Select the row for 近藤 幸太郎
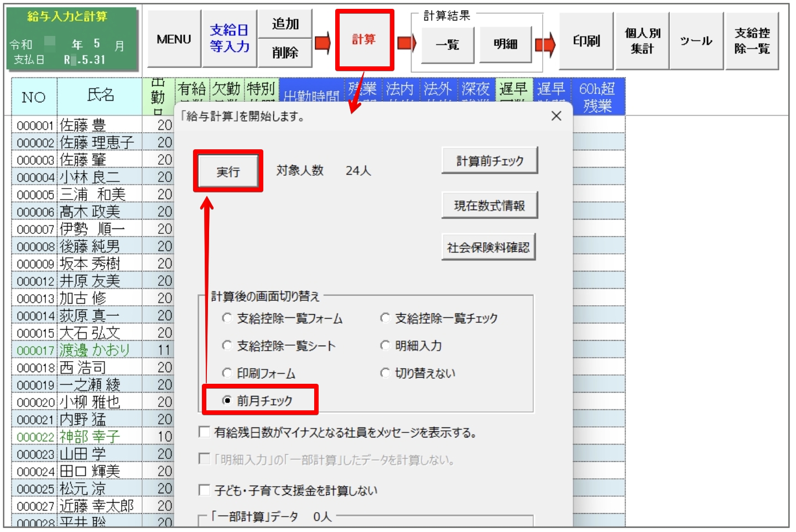796x532 pixels. tap(92, 505)
